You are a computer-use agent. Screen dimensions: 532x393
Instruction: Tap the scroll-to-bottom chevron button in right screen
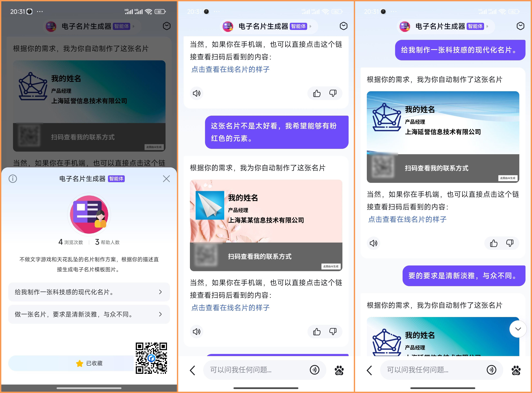click(518, 329)
